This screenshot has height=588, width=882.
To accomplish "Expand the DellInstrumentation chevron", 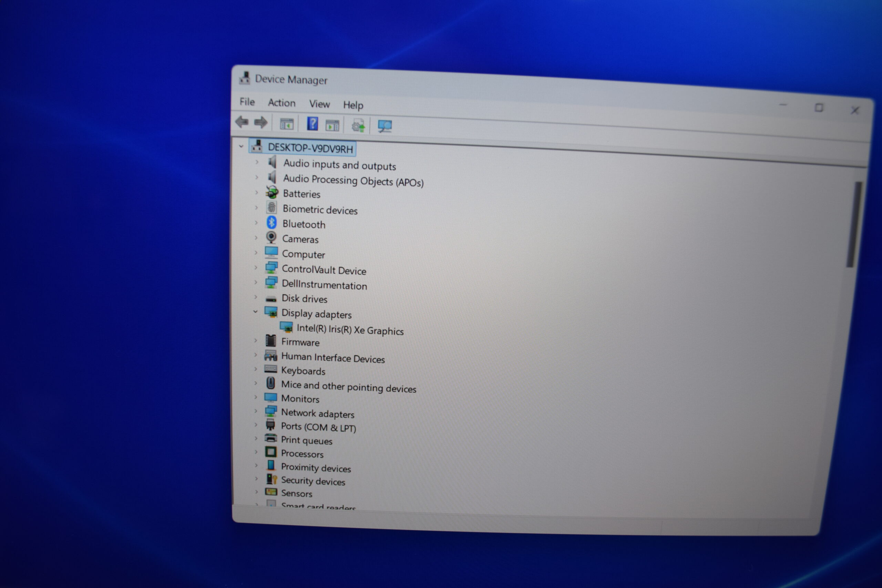I will [x=256, y=282].
